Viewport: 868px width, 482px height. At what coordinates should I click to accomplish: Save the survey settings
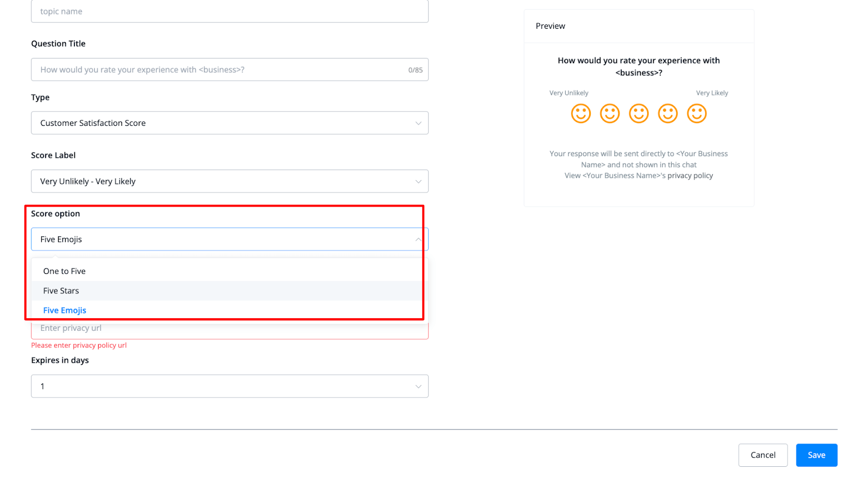click(816, 455)
